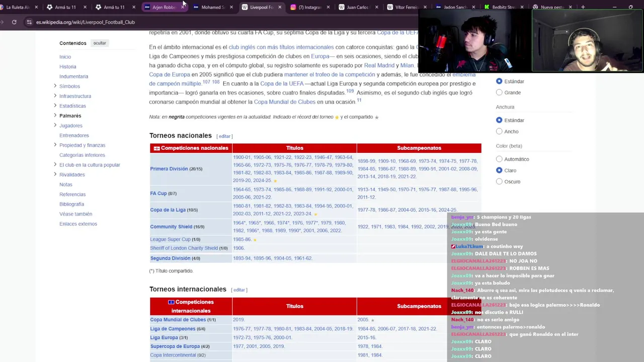This screenshot has height=362, width=644.
Task: Expand Jugadores section in contents
Action: point(55,125)
